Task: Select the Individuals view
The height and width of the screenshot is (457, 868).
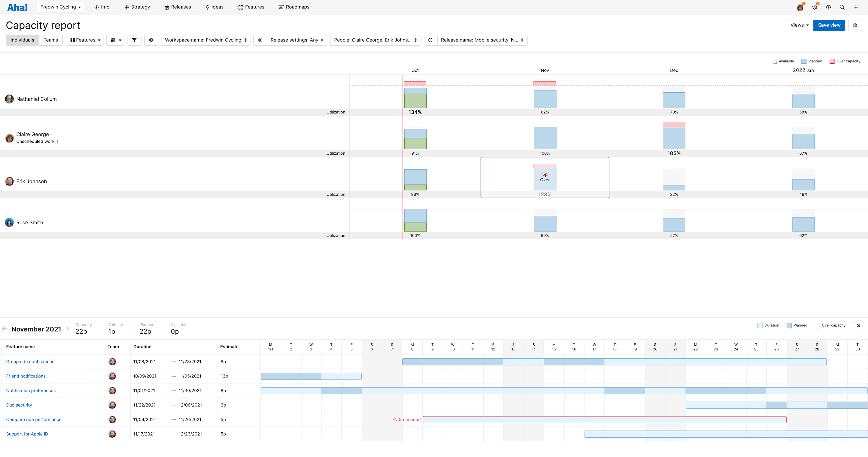Action: (22, 40)
